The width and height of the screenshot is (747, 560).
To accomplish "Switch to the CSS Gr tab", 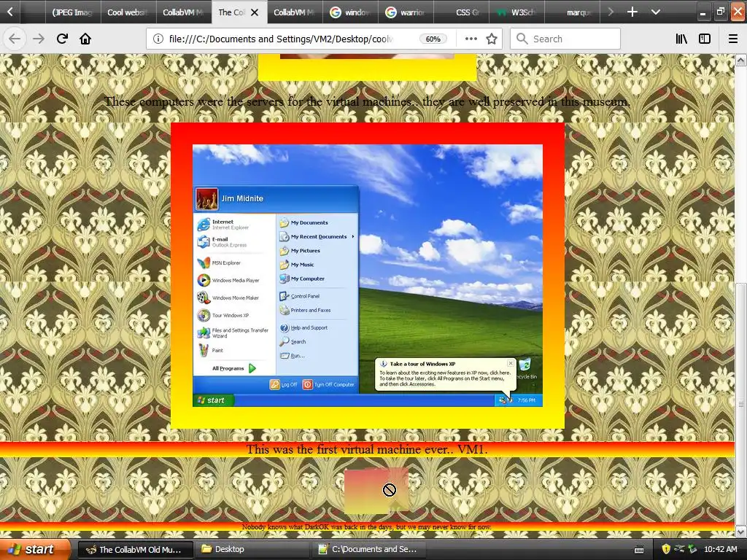I will [461, 12].
